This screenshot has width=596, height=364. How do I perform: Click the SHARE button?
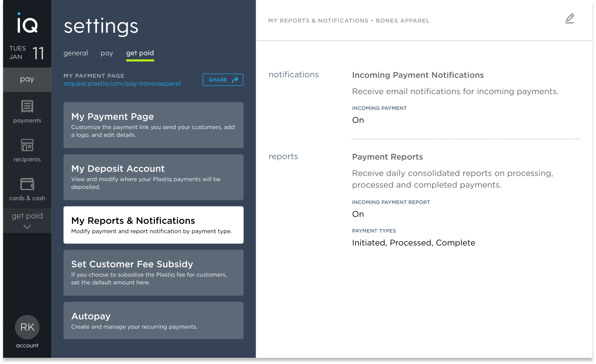pos(223,80)
